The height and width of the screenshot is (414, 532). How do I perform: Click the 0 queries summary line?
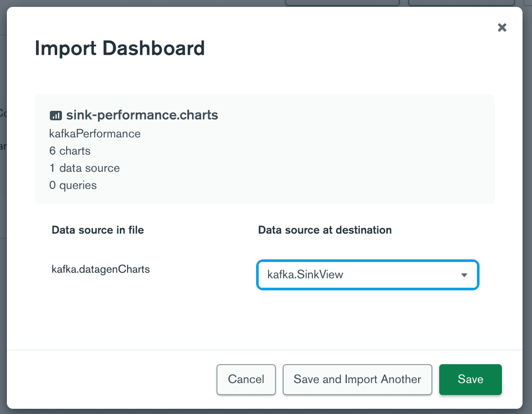tap(72, 185)
